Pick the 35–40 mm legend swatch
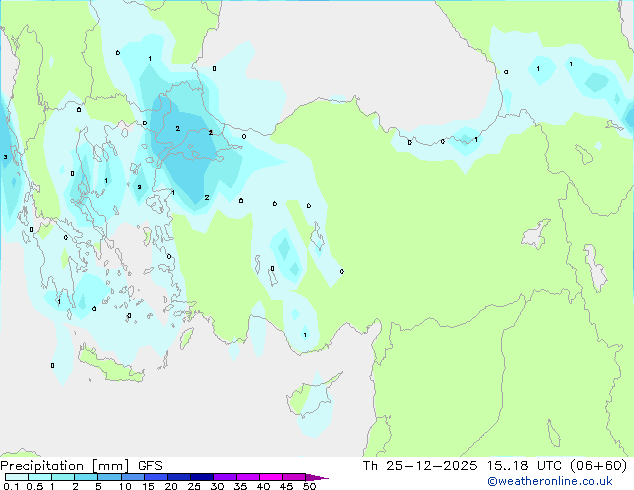The width and height of the screenshot is (634, 490). coord(248,477)
